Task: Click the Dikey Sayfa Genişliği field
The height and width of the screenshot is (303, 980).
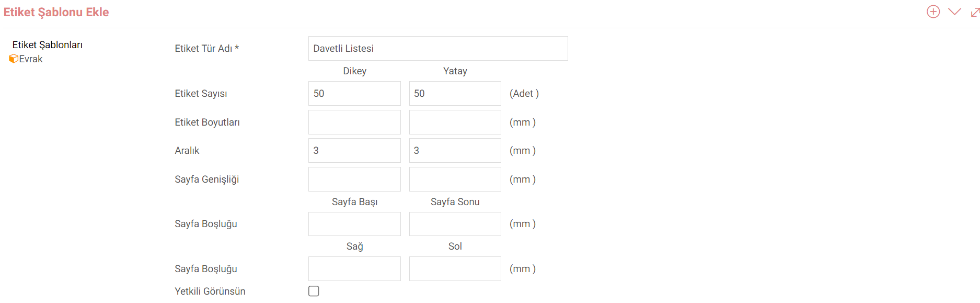Action: pos(354,179)
